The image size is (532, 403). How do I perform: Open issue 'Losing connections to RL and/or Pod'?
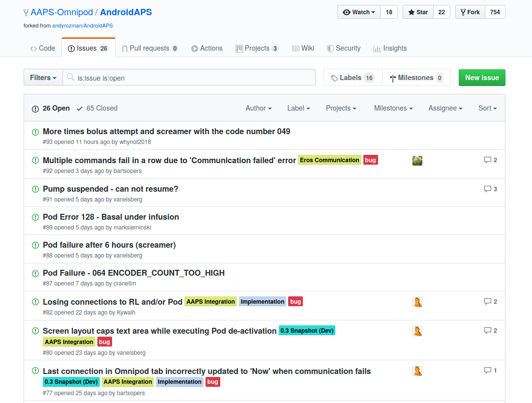tap(112, 302)
